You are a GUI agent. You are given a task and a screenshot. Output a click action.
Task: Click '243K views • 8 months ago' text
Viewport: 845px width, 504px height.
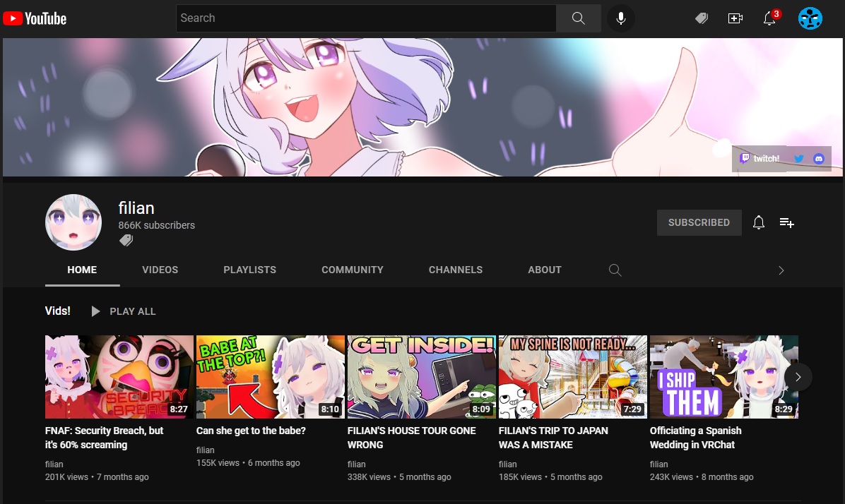click(702, 477)
